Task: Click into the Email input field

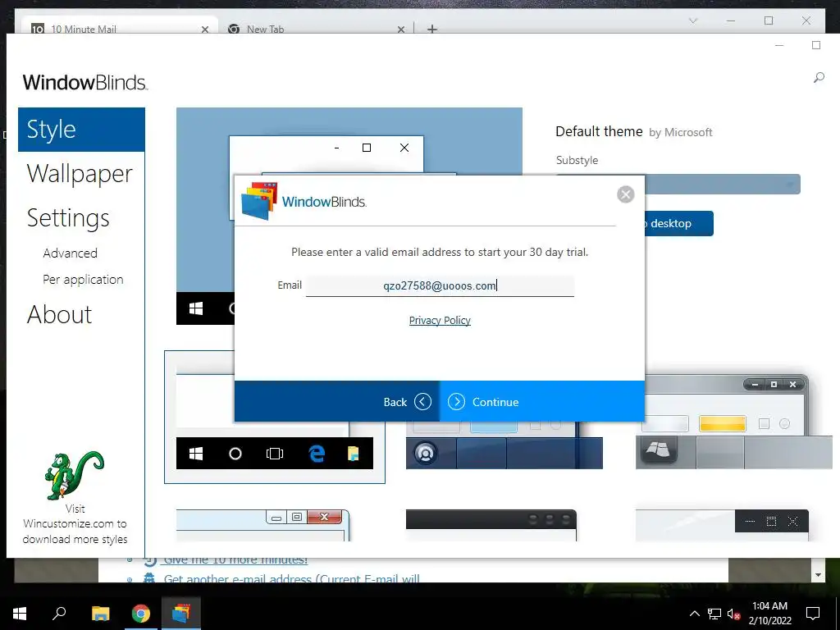Action: 440,285
